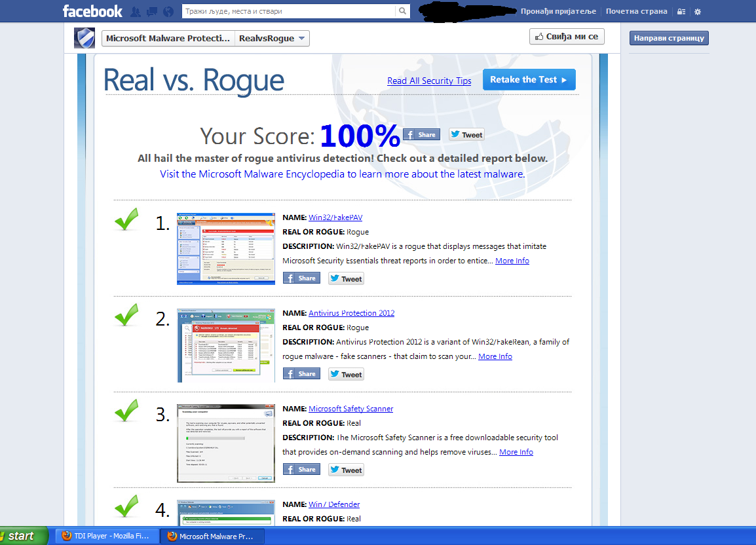756x545 pixels.
Task: Visit the Microsoft Malware Encyclopedia link
Action: [343, 174]
